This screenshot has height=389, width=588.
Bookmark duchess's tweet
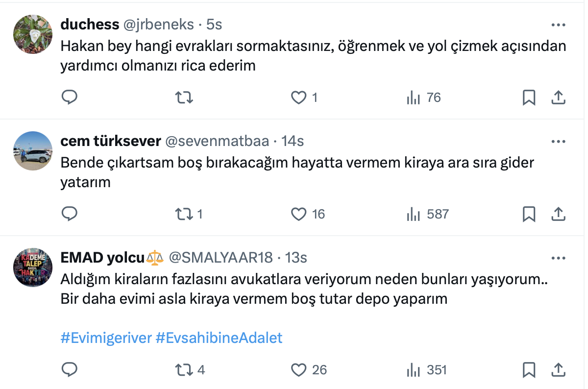pyautogui.click(x=529, y=97)
